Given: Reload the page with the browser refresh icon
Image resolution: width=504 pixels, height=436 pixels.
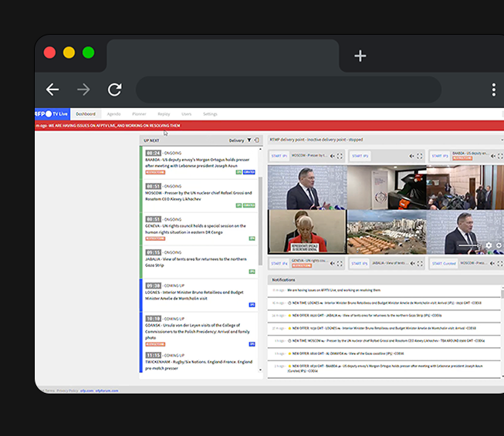Looking at the screenshot, I should click(114, 90).
